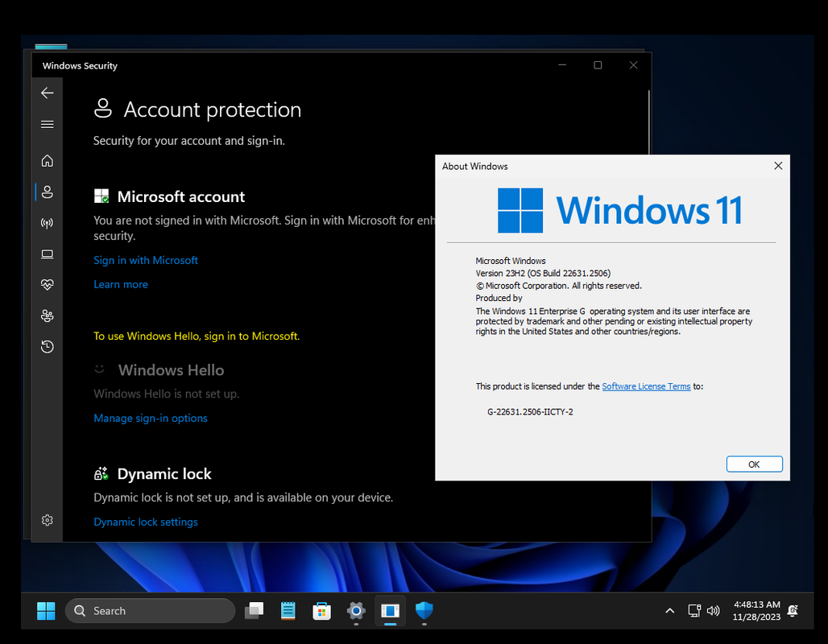
Task: Open Dynamic lock settings link
Action: pyautogui.click(x=146, y=522)
